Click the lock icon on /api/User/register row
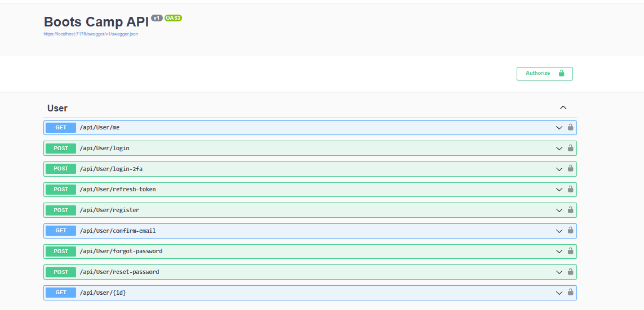The height and width of the screenshot is (310, 644). [x=570, y=210]
